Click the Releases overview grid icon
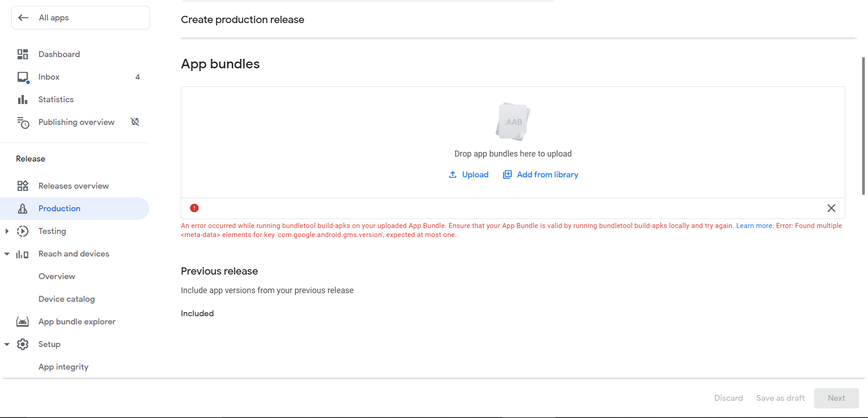868x418 pixels. point(23,186)
